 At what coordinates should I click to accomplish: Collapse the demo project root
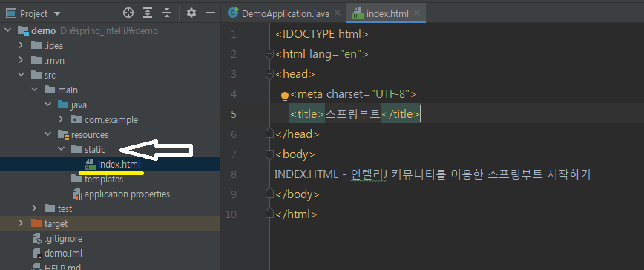click(8, 31)
